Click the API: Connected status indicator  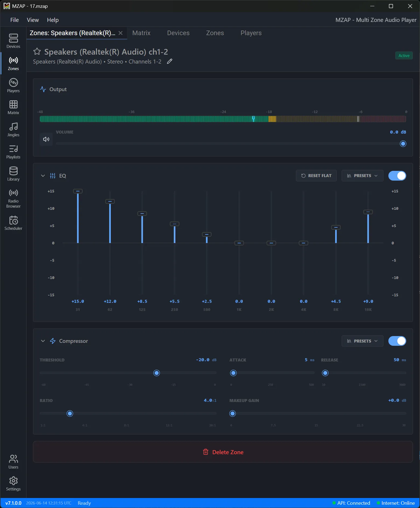tap(351, 503)
